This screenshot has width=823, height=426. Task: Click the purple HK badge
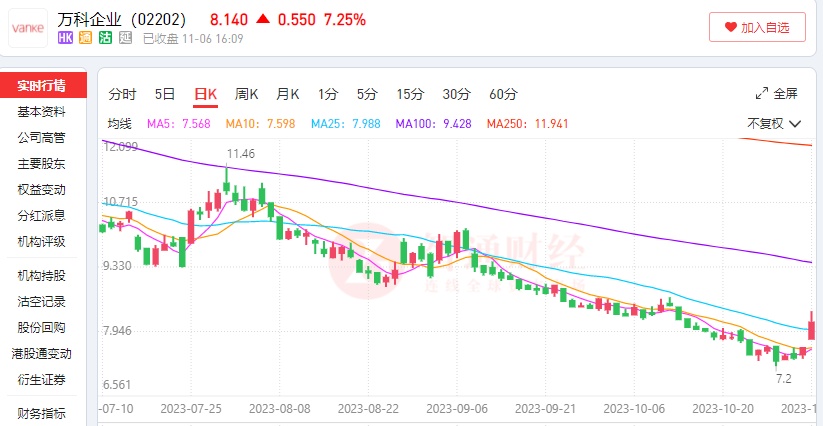[x=65, y=38]
